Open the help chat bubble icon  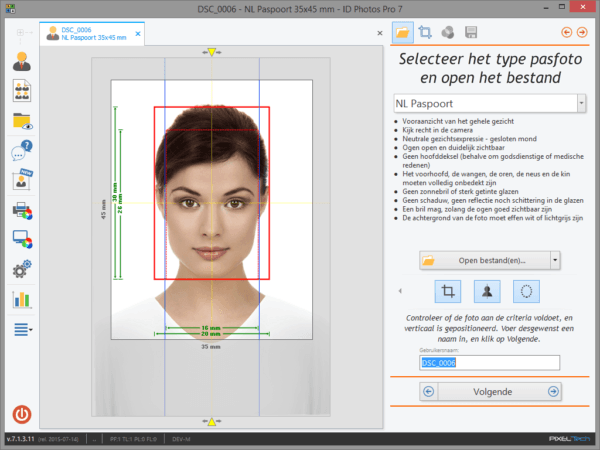22,150
